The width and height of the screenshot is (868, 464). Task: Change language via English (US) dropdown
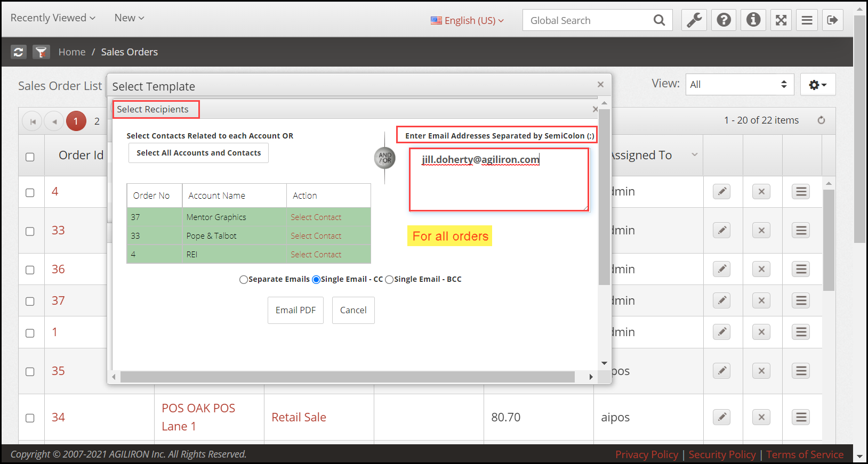(x=467, y=20)
